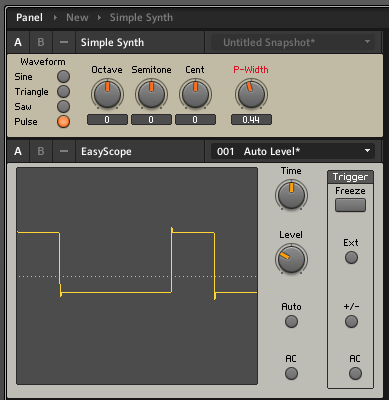Click the P-Width value field showing 0.44
Screen dimensions: 389x400
tap(251, 120)
